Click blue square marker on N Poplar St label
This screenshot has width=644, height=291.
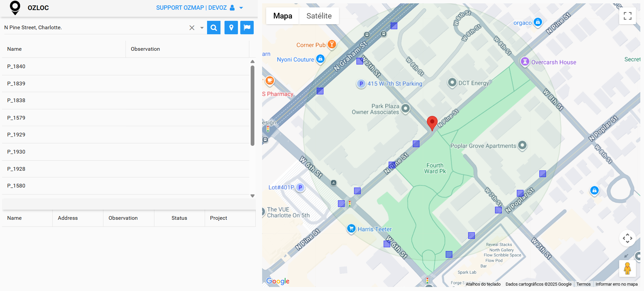(520, 193)
